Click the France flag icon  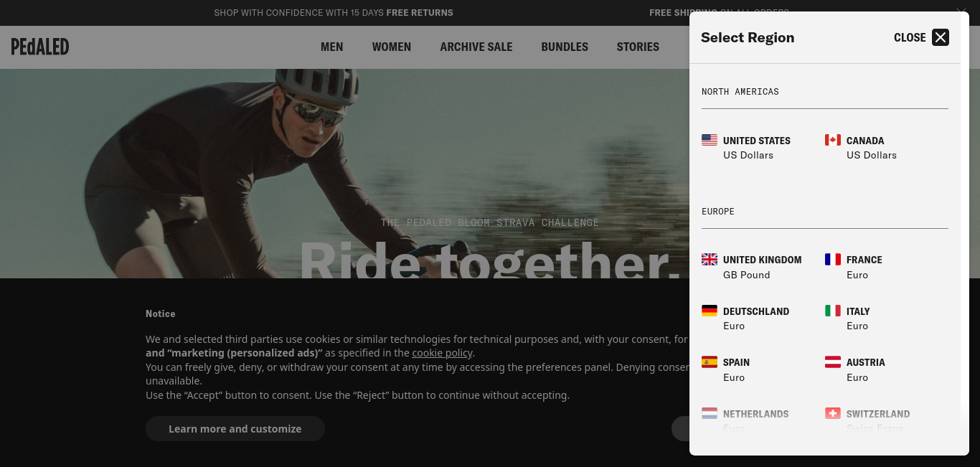coord(832,259)
